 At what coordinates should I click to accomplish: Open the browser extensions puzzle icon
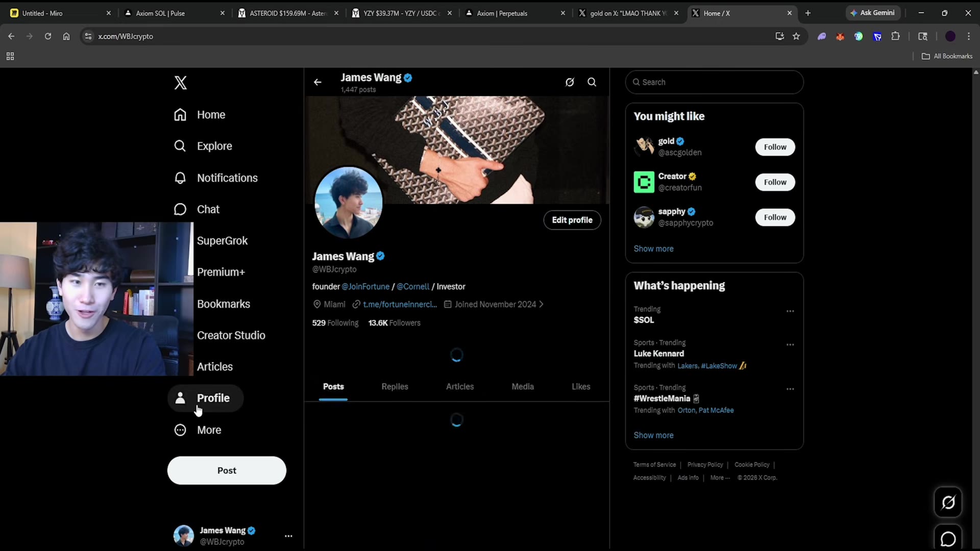(x=896, y=36)
